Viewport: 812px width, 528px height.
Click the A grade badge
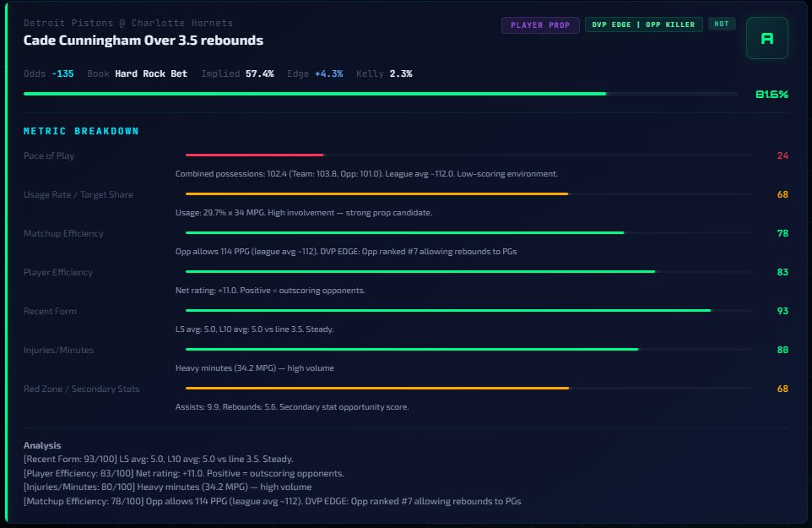767,38
